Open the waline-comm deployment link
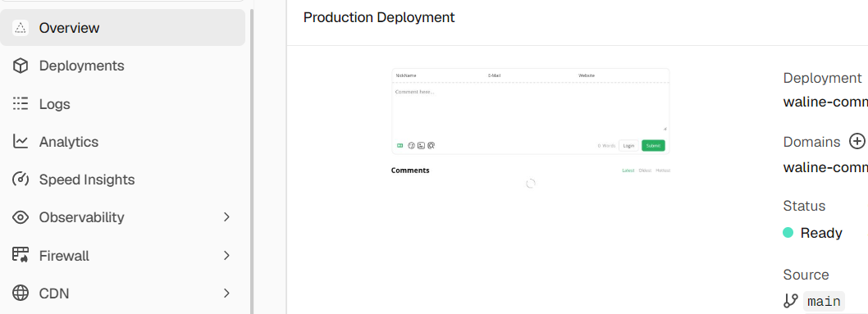 point(825,102)
